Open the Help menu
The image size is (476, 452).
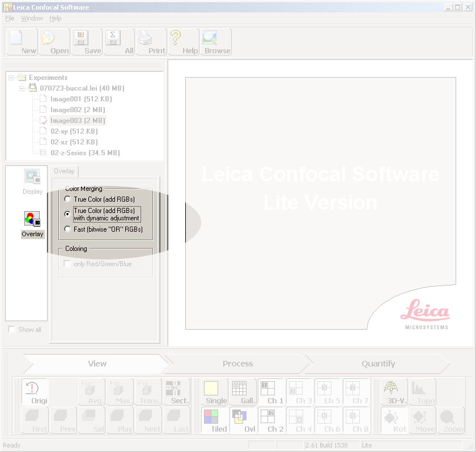[x=56, y=18]
